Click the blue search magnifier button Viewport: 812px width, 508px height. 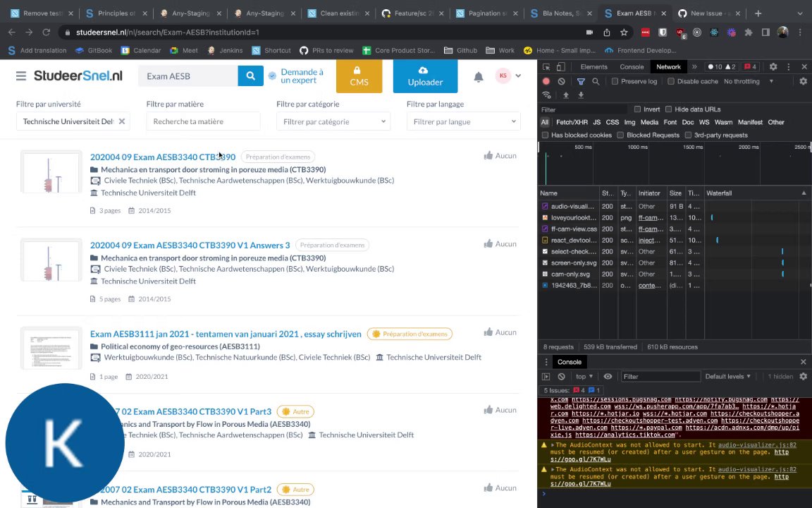click(251, 75)
